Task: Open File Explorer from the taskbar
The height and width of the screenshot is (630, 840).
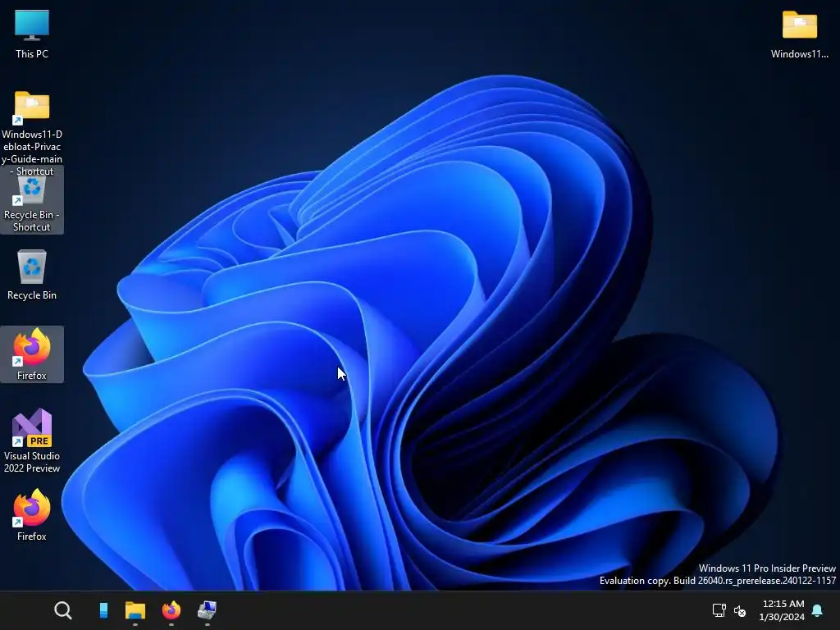Action: [x=135, y=610]
